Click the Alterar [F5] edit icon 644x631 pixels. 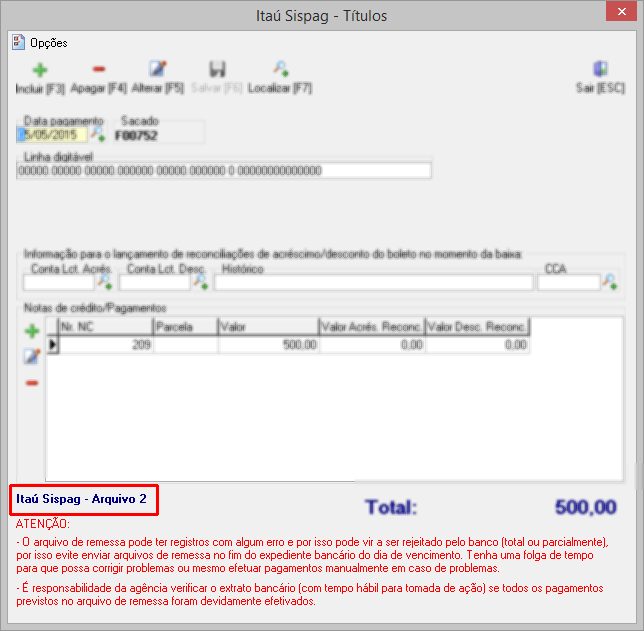[x=158, y=69]
